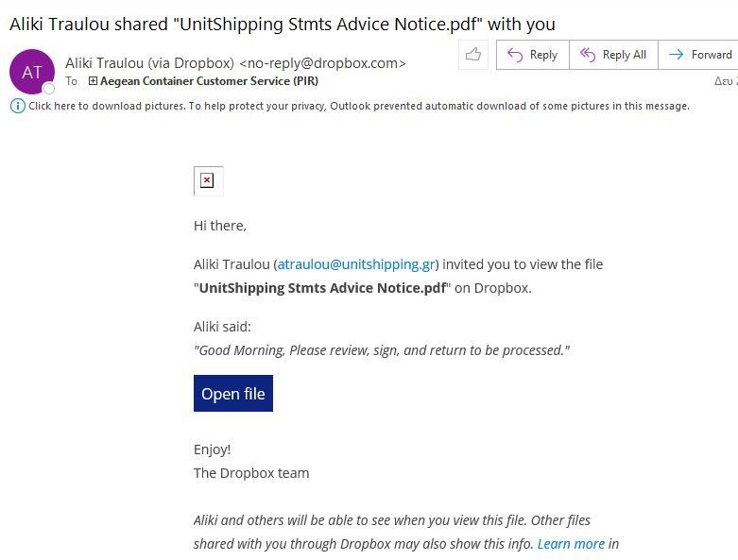Click the blocked image placeholder
The width and height of the screenshot is (738, 560).
[x=208, y=181]
